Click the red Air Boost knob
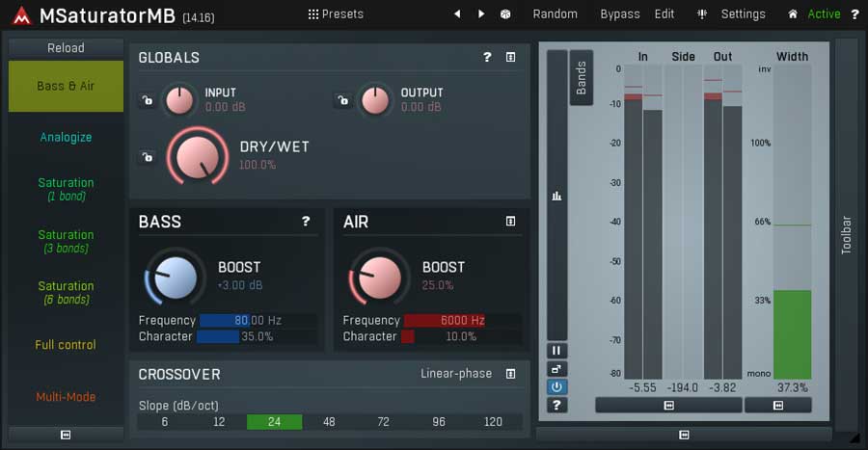This screenshot has height=450, width=868. 379,278
